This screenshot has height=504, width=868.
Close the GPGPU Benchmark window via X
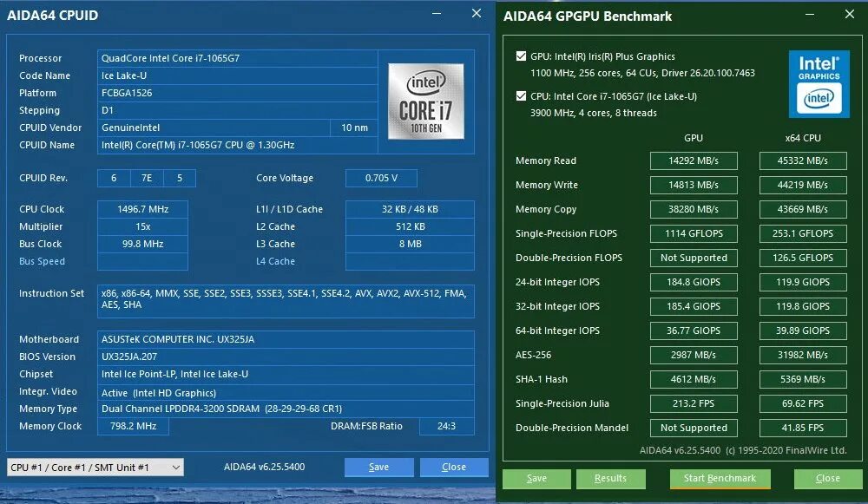click(x=849, y=15)
